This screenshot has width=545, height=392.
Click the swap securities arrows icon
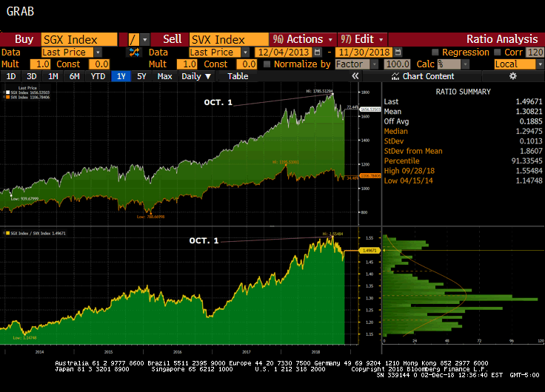[x=134, y=53]
